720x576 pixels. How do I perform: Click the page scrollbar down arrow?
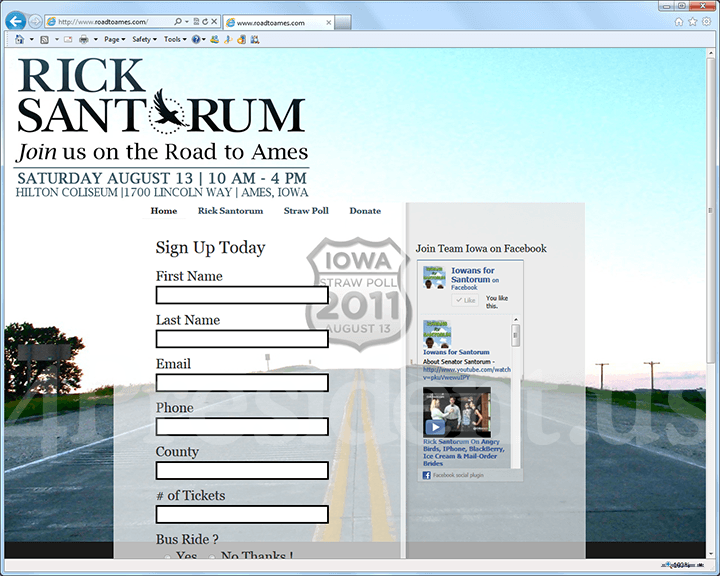[x=711, y=553]
